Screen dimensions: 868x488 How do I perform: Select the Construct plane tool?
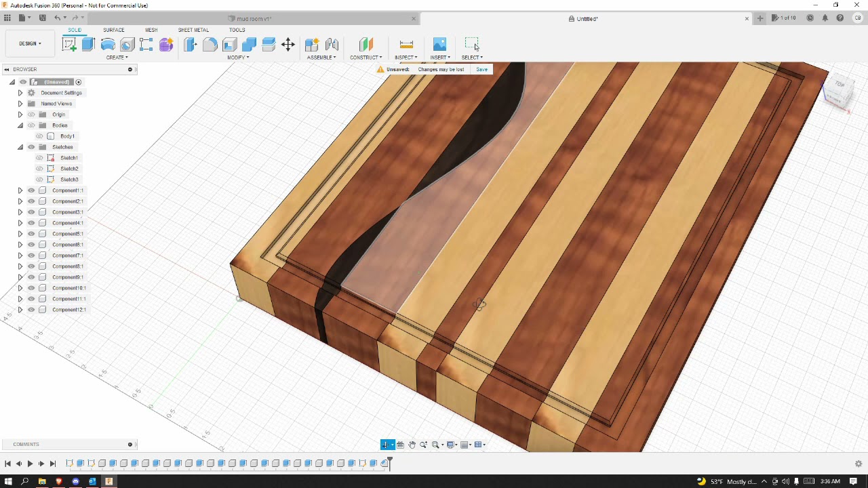366,45
